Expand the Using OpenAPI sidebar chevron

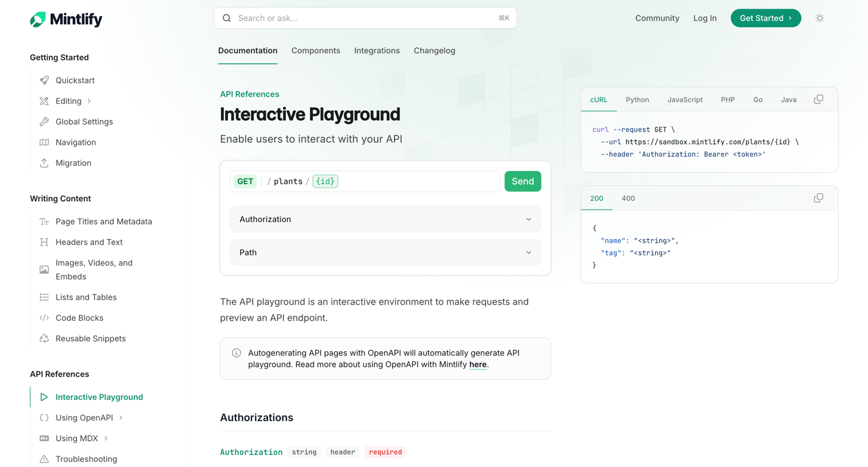tap(121, 418)
